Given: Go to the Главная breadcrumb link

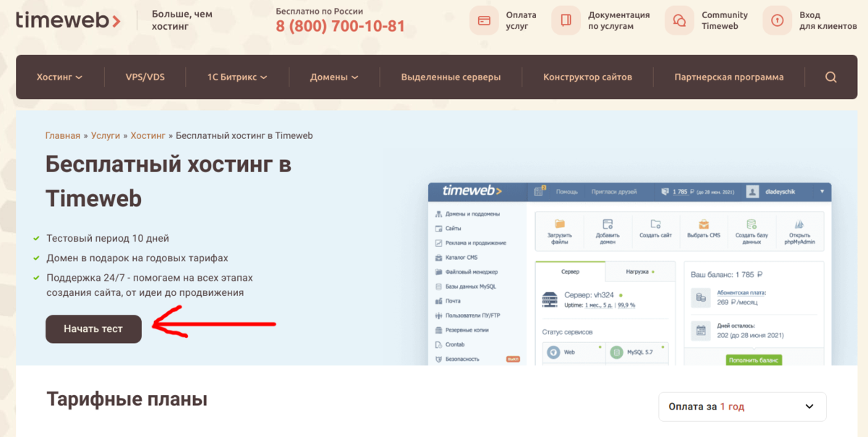Looking at the screenshot, I should 62,135.
